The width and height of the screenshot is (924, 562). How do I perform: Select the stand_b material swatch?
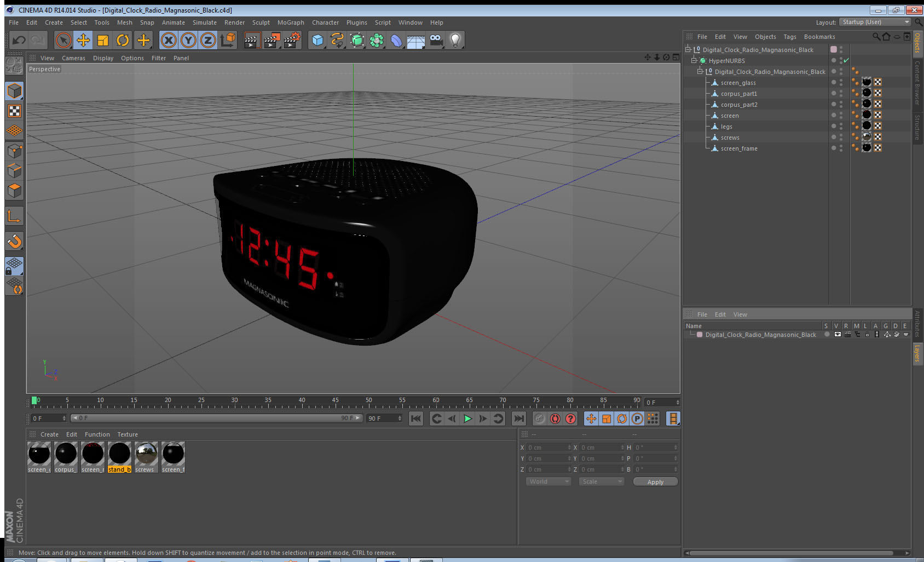(x=119, y=457)
